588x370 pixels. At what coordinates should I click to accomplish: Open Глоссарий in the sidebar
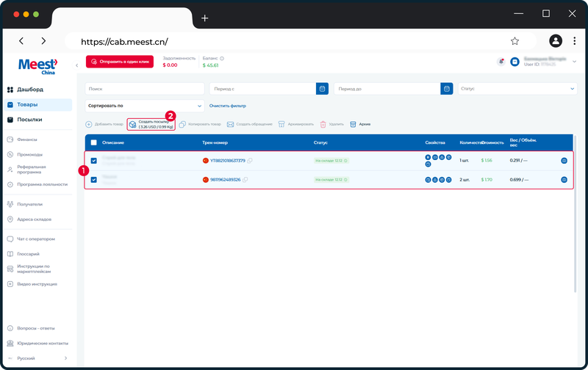click(24, 254)
